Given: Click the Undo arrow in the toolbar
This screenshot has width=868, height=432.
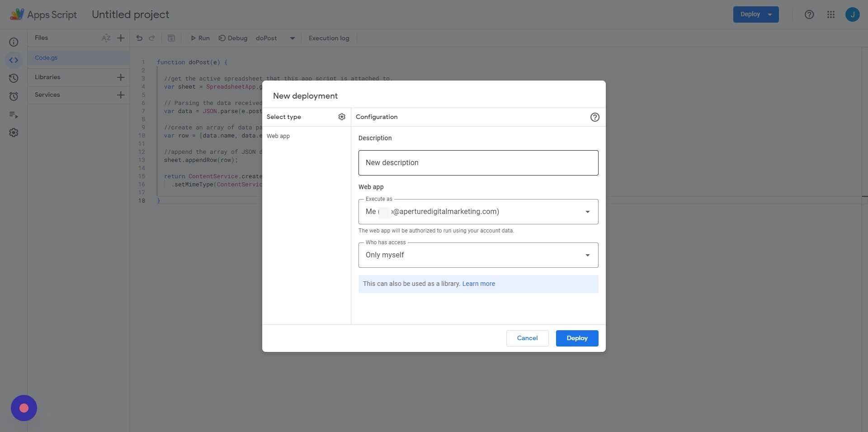Looking at the screenshot, I should click(x=139, y=38).
